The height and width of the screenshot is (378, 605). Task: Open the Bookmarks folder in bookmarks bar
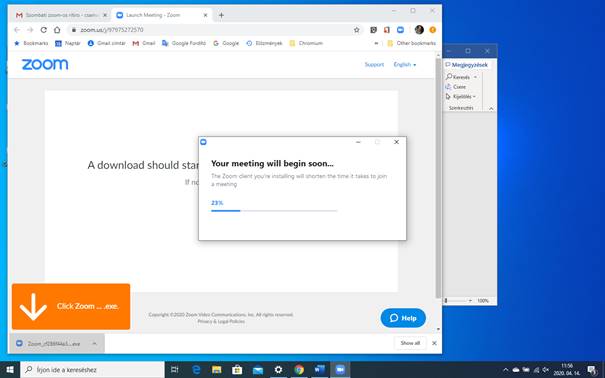(31, 43)
